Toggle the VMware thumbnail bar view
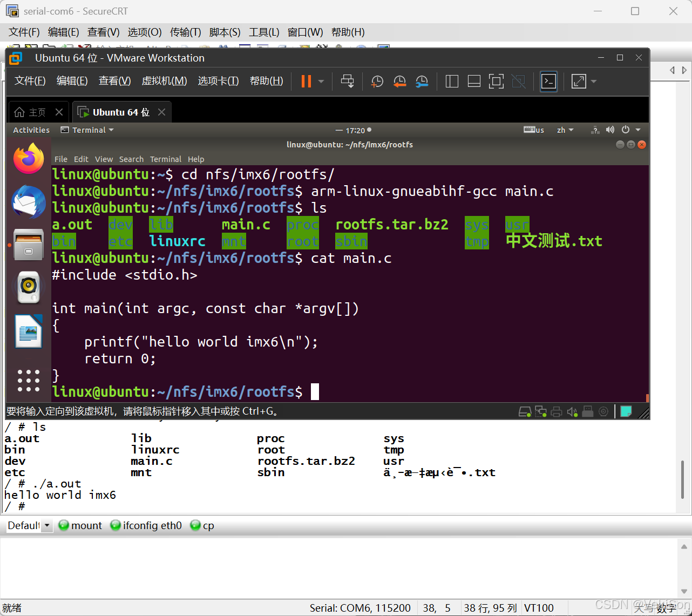This screenshot has width=692, height=616. [x=474, y=82]
